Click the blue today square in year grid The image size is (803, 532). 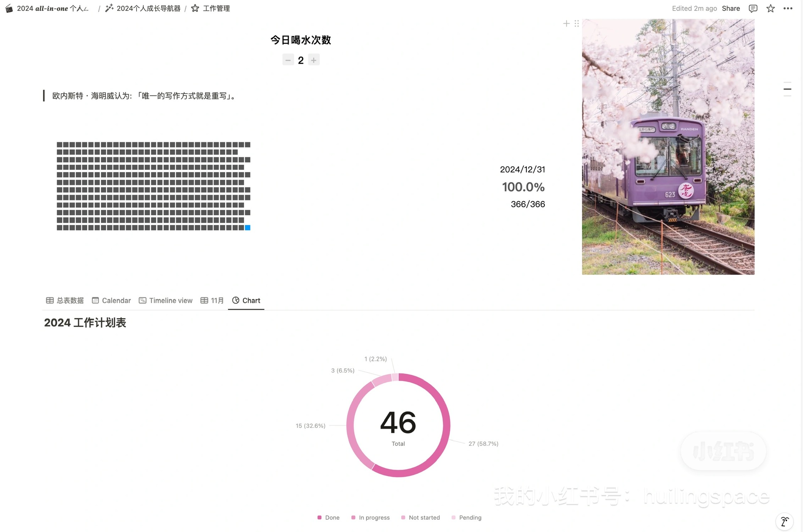248,228
